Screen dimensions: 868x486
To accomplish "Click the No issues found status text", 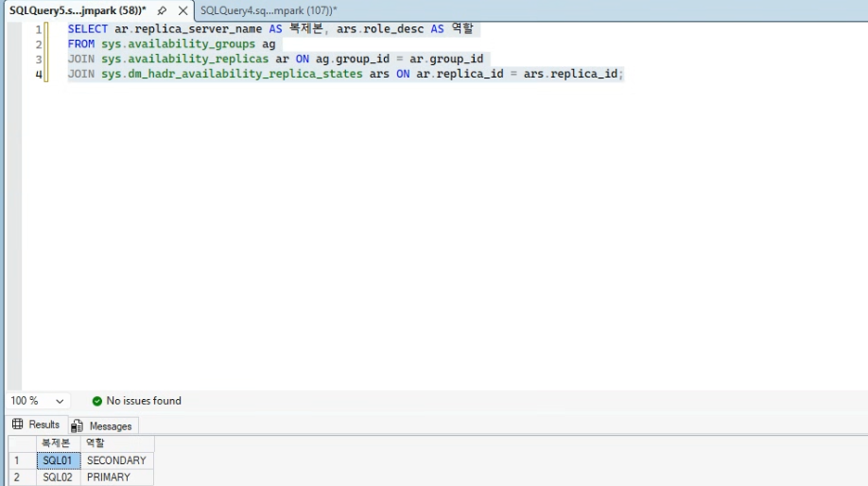I will [x=144, y=401].
